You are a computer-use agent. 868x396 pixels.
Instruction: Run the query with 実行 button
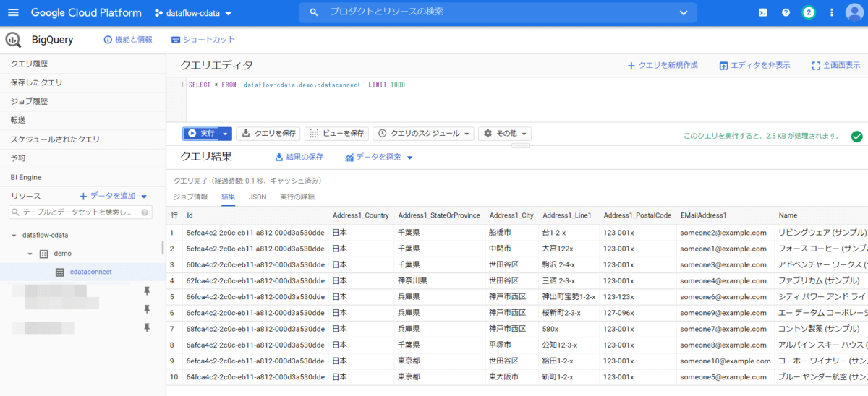(x=201, y=134)
